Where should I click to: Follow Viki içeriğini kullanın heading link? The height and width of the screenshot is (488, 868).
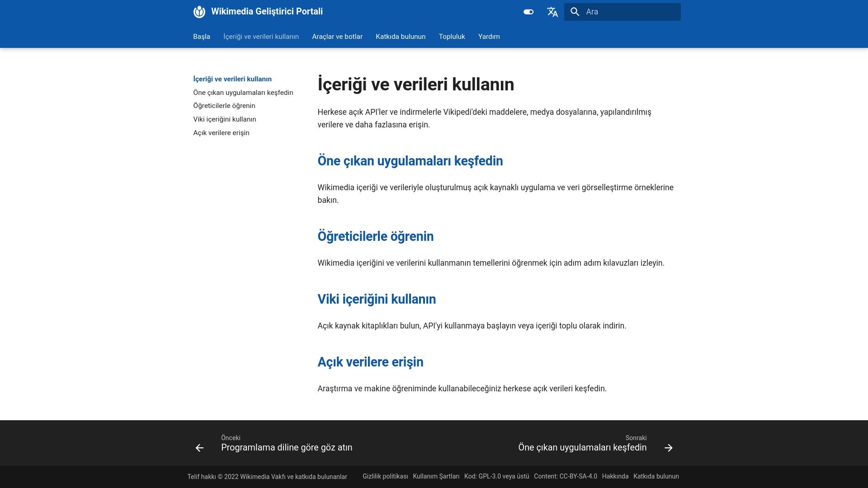tap(377, 299)
